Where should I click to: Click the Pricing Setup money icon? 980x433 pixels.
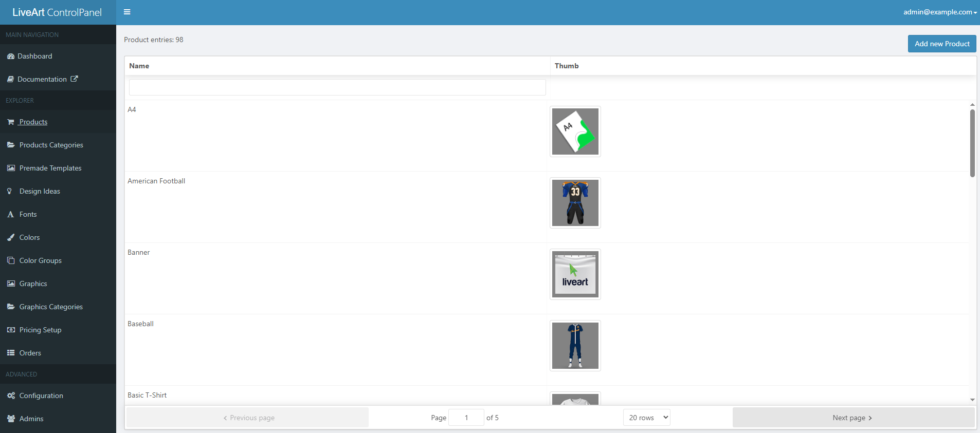point(11,330)
